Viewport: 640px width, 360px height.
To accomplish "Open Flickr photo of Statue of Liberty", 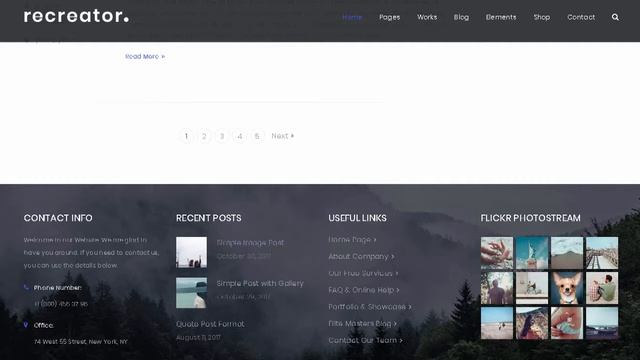I will 532,253.
